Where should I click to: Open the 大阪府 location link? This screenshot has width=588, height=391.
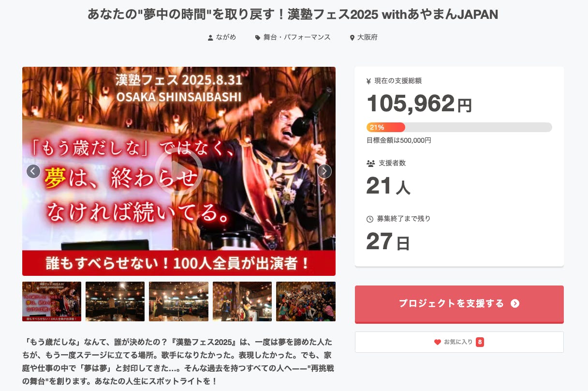click(x=367, y=37)
